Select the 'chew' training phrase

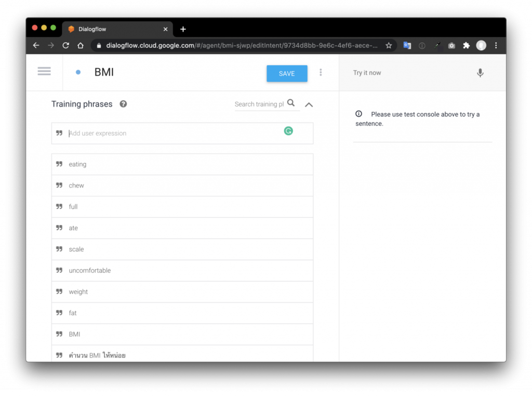point(182,186)
